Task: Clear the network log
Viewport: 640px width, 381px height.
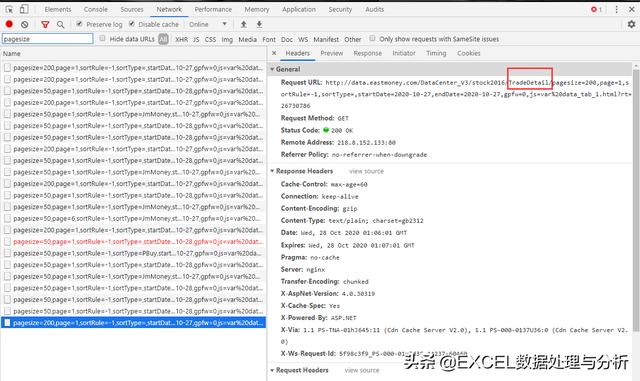Action: [x=24, y=25]
